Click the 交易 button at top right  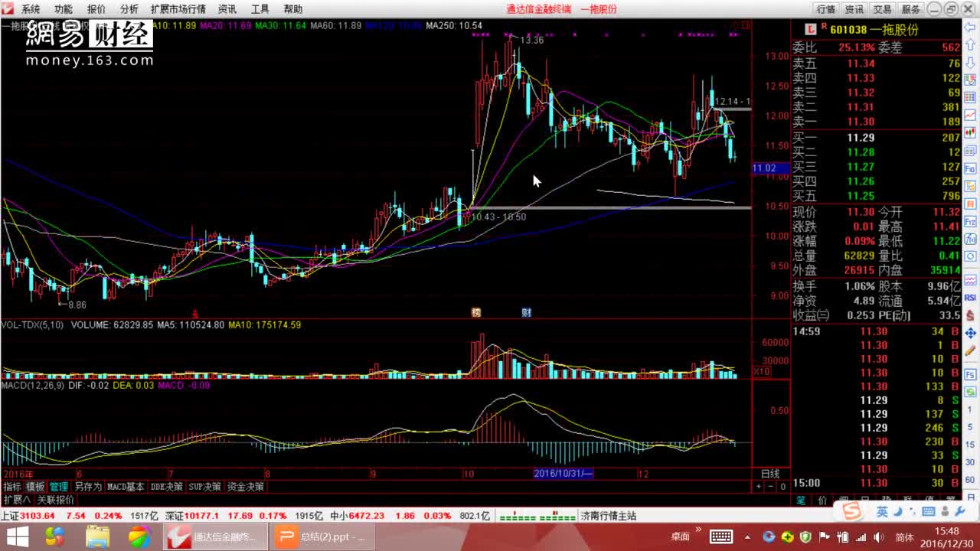point(883,9)
